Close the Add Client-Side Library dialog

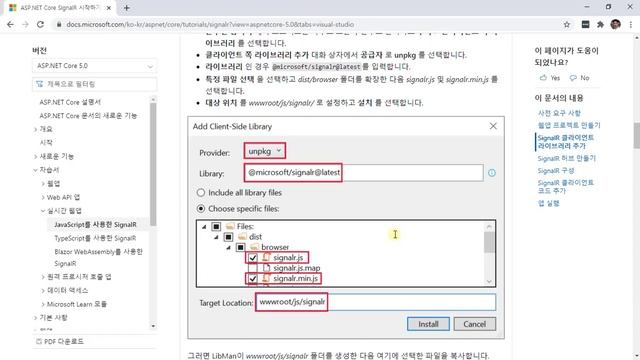point(493,126)
